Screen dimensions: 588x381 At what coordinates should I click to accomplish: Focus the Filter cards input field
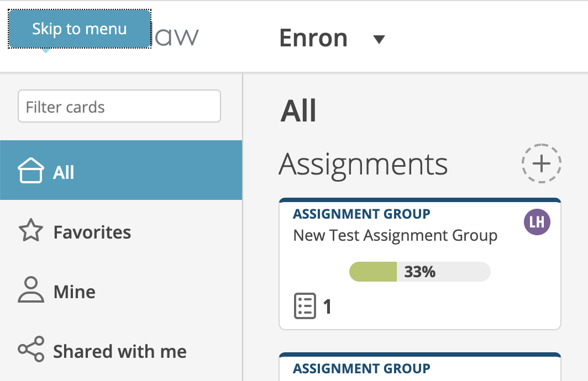click(x=119, y=106)
